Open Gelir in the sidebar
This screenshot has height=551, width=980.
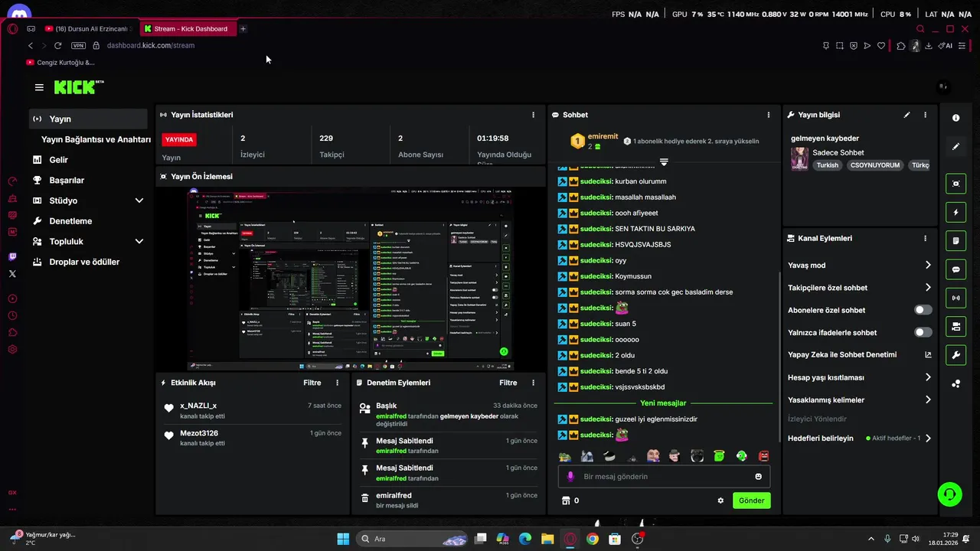[x=58, y=160]
